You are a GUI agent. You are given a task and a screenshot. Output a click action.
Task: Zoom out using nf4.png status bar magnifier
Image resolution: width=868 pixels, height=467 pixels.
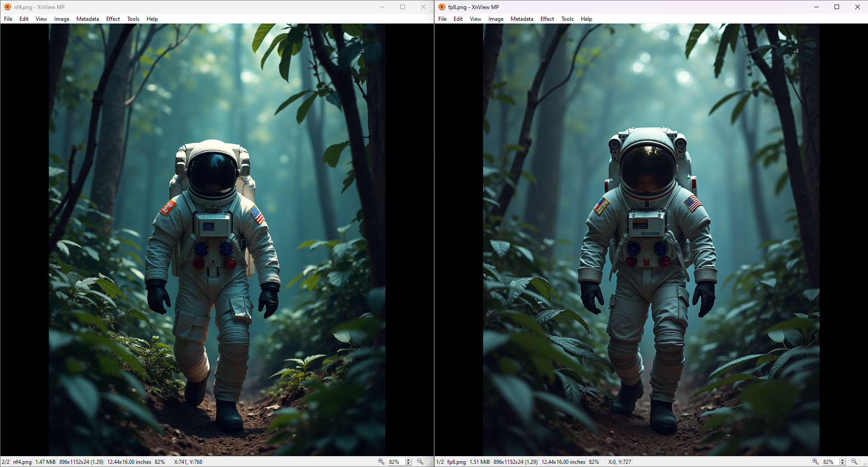pyautogui.click(x=420, y=462)
